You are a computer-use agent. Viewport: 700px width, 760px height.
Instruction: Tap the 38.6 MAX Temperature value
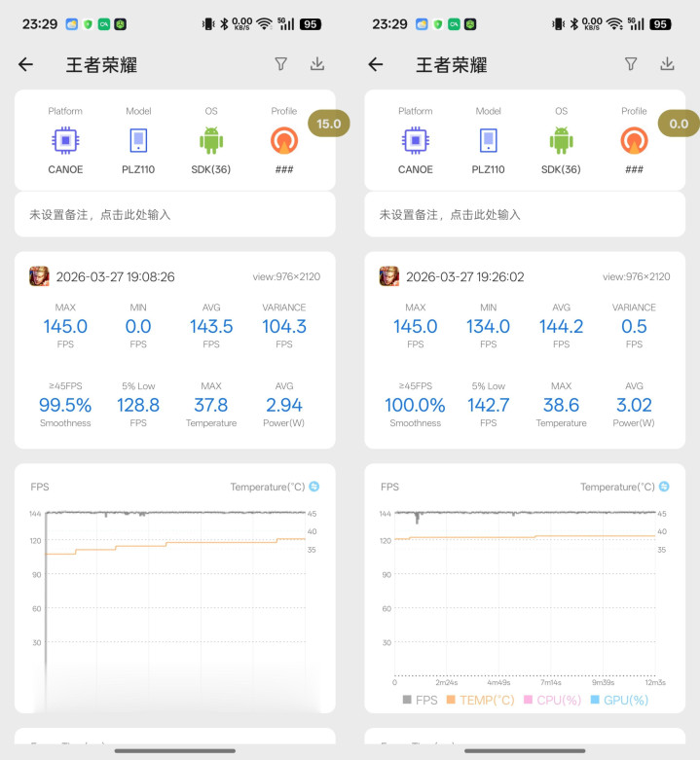tap(562, 405)
